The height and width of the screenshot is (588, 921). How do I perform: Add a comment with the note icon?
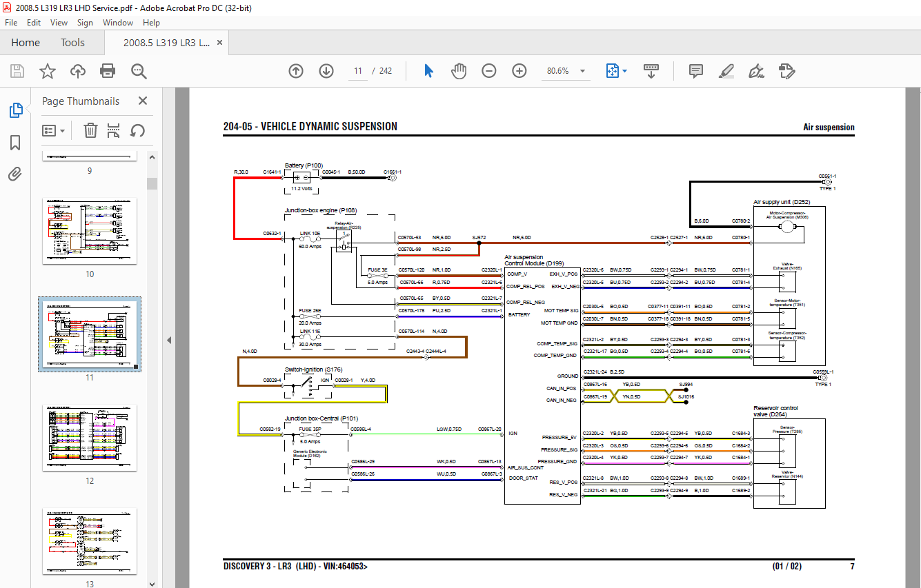point(696,71)
